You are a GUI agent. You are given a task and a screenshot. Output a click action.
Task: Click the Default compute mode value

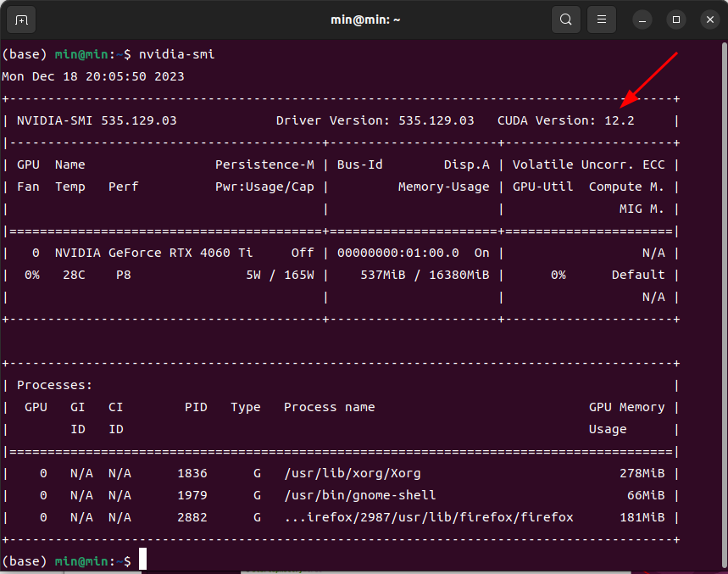point(638,275)
